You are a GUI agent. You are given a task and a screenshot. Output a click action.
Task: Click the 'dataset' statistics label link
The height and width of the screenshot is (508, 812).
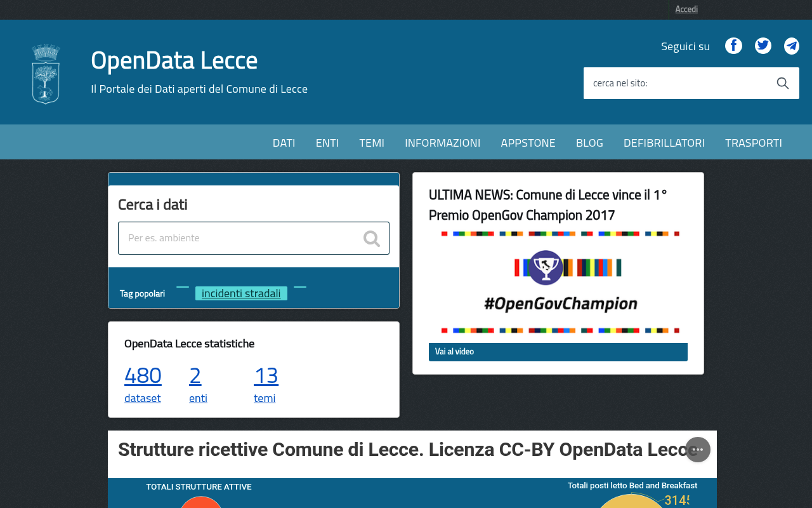(x=143, y=398)
